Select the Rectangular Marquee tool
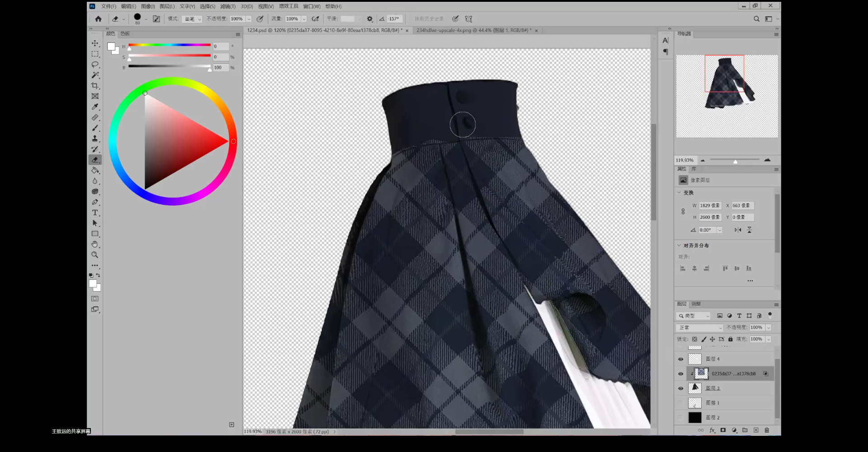 (x=95, y=54)
